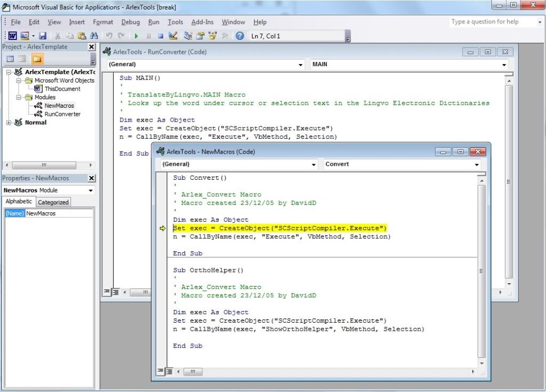
Task: Click the toolbar options overflow arrow
Action: pyautogui.click(x=348, y=36)
